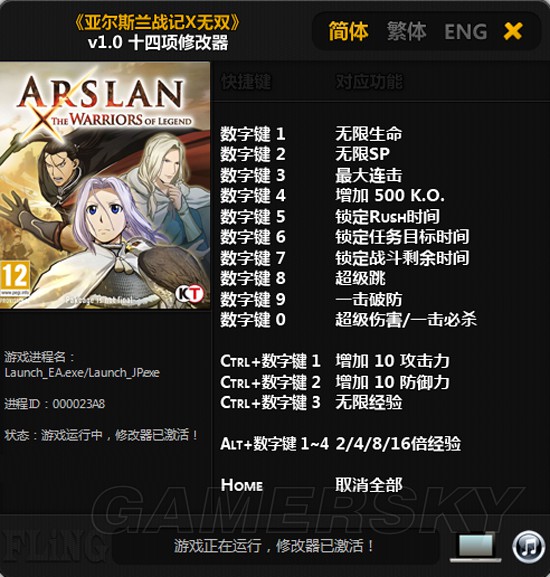The image size is (550, 577).
Task: Click the PEGI 12 rating badge
Action: 15,280
